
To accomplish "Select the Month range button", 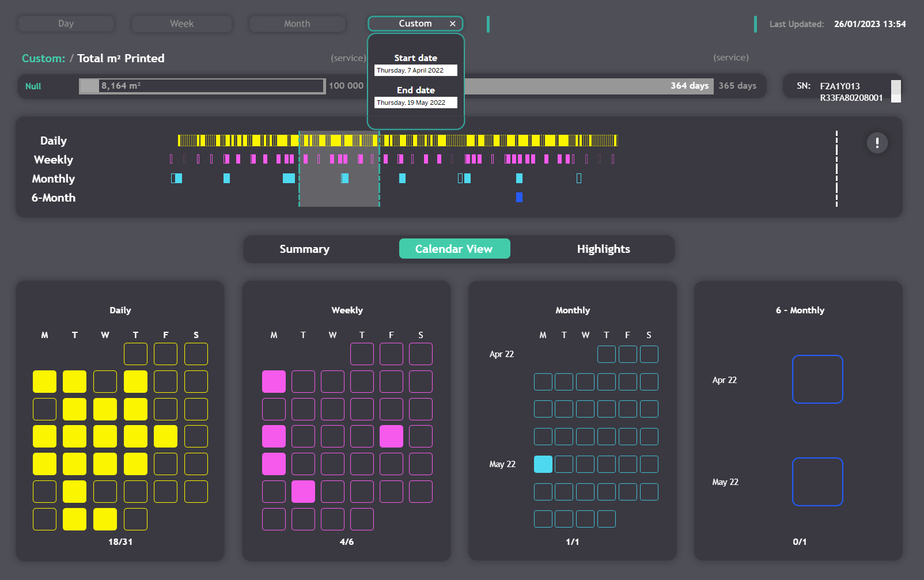I will tap(297, 24).
